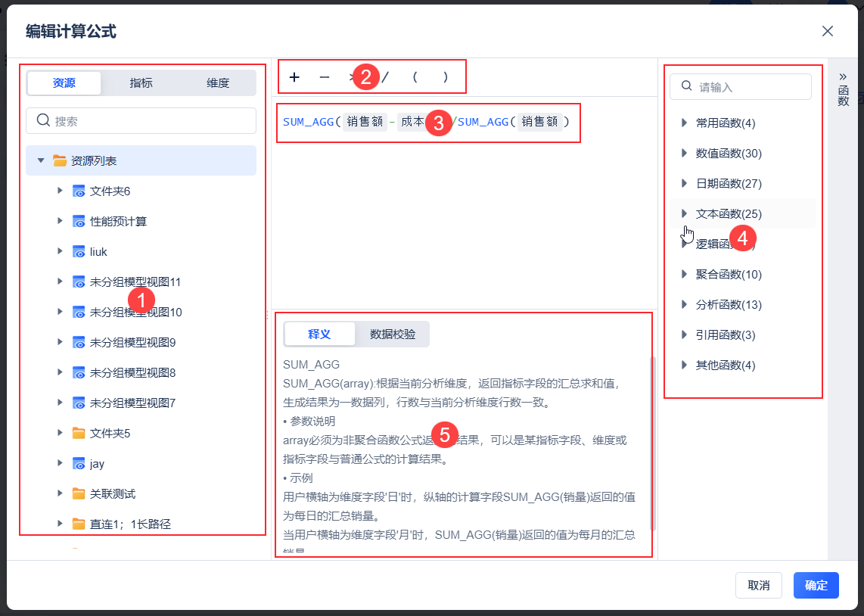
Task: Expand 日期函数(27) category
Action: click(684, 183)
